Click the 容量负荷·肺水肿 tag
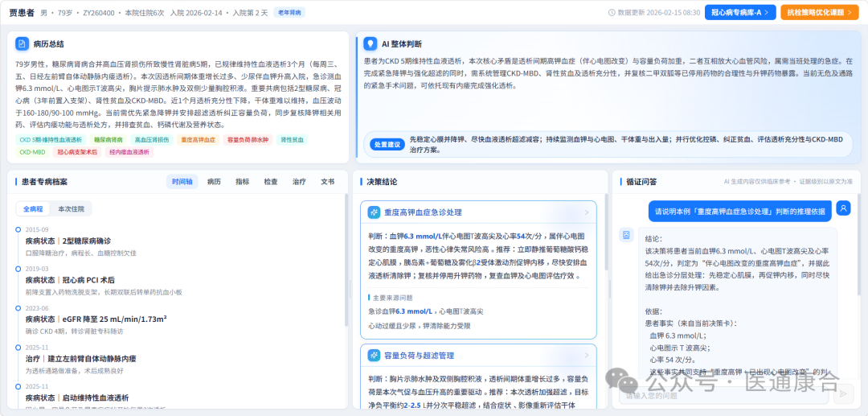Viewport: 868px width, 416px height. [x=248, y=140]
